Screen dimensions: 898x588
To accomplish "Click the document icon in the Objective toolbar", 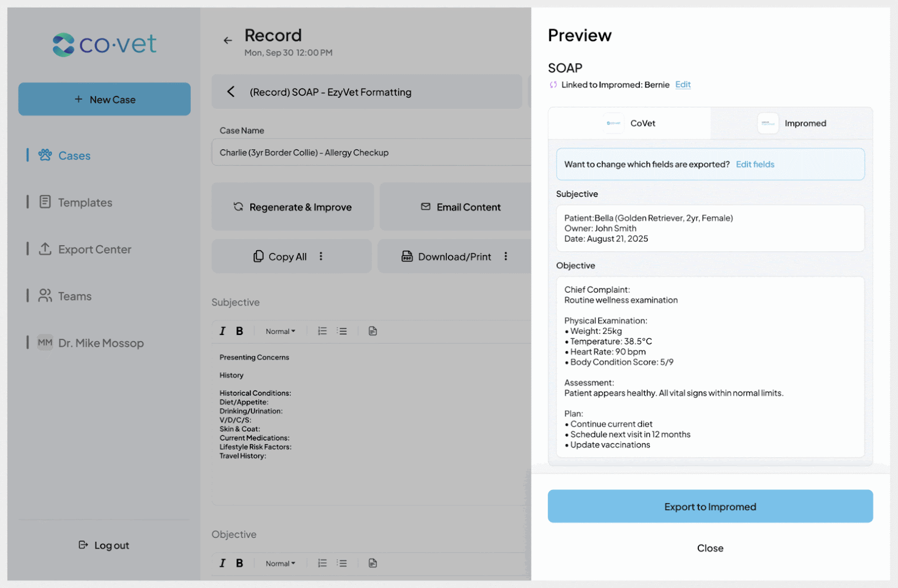I will click(373, 563).
